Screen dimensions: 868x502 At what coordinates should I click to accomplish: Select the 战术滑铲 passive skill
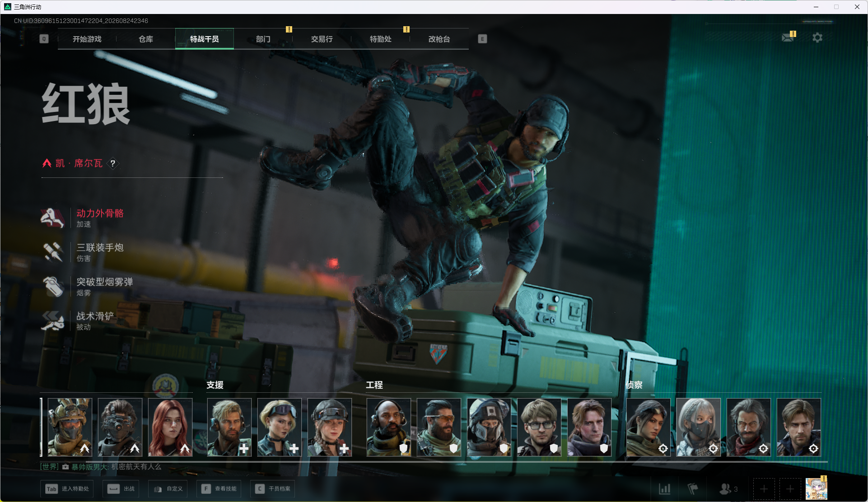pos(78,321)
